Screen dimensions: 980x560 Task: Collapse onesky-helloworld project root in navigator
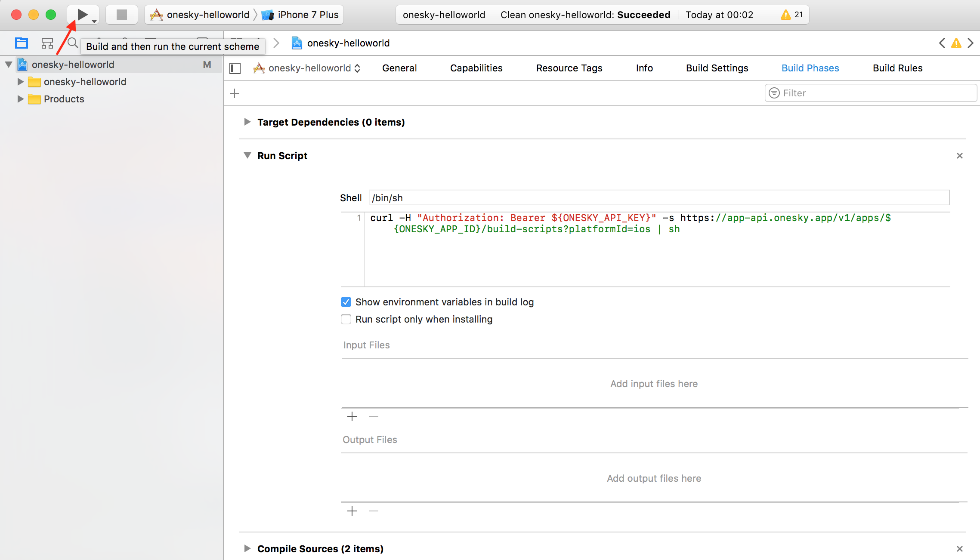9,65
